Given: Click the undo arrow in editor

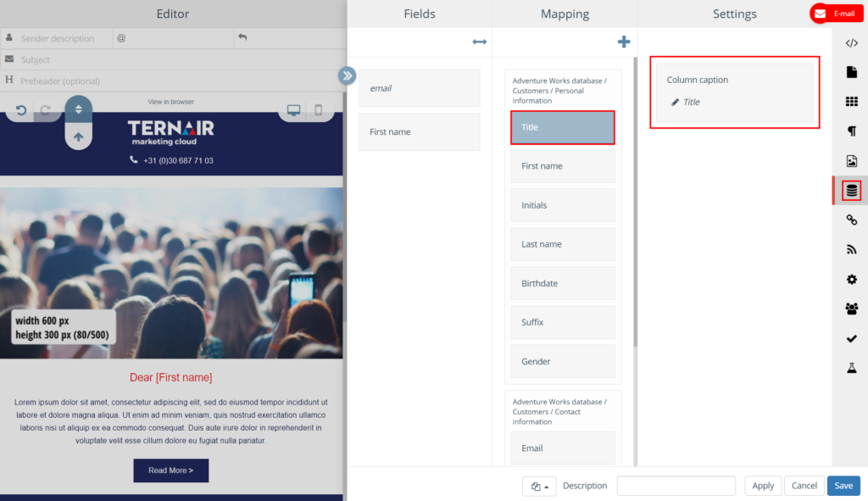Looking at the screenshot, I should pyautogui.click(x=21, y=110).
